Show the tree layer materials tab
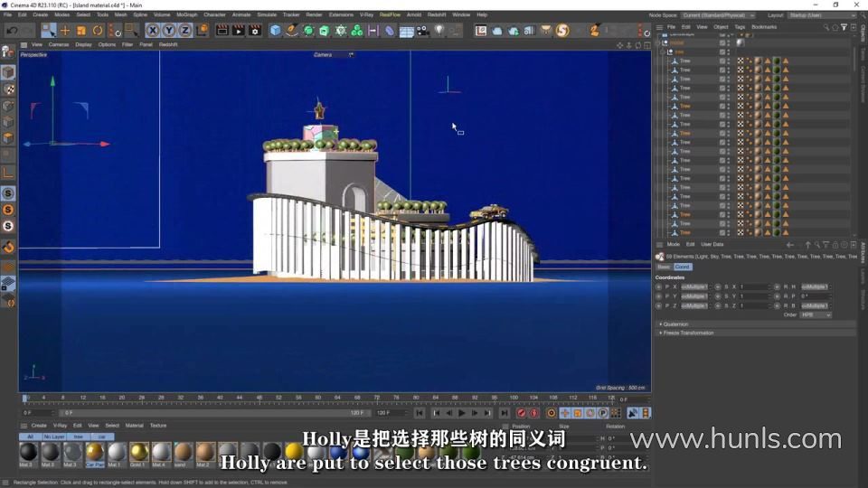This screenshot has height=488, width=868. point(78,437)
